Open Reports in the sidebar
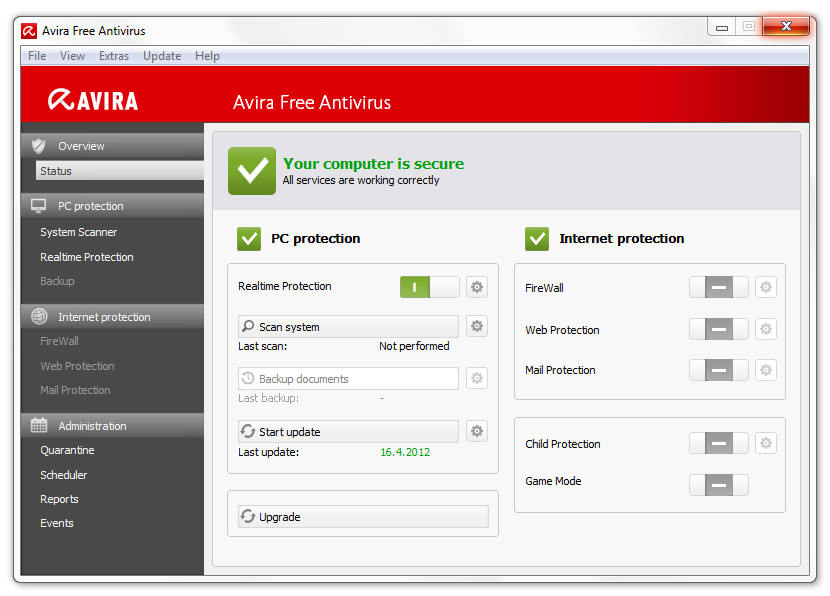Viewport: 830px width, 596px height. [59, 499]
